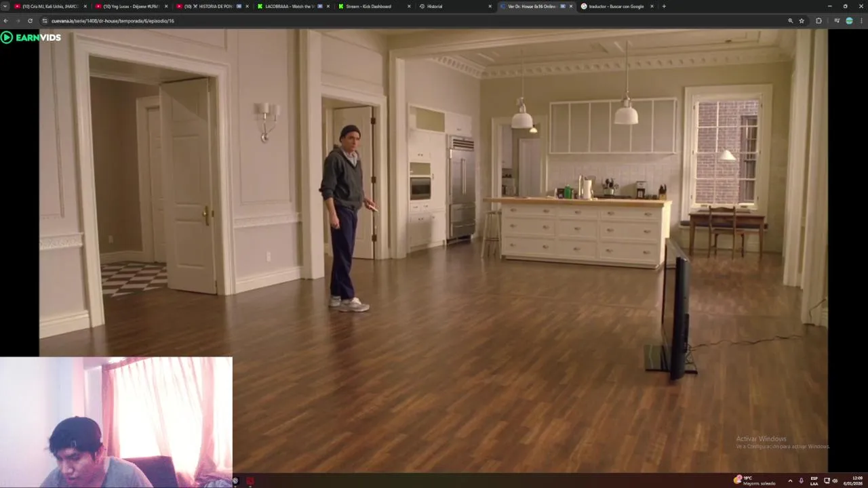Image resolution: width=868 pixels, height=488 pixels.
Task: Open the ESP LAA language switcher
Action: coord(814,481)
